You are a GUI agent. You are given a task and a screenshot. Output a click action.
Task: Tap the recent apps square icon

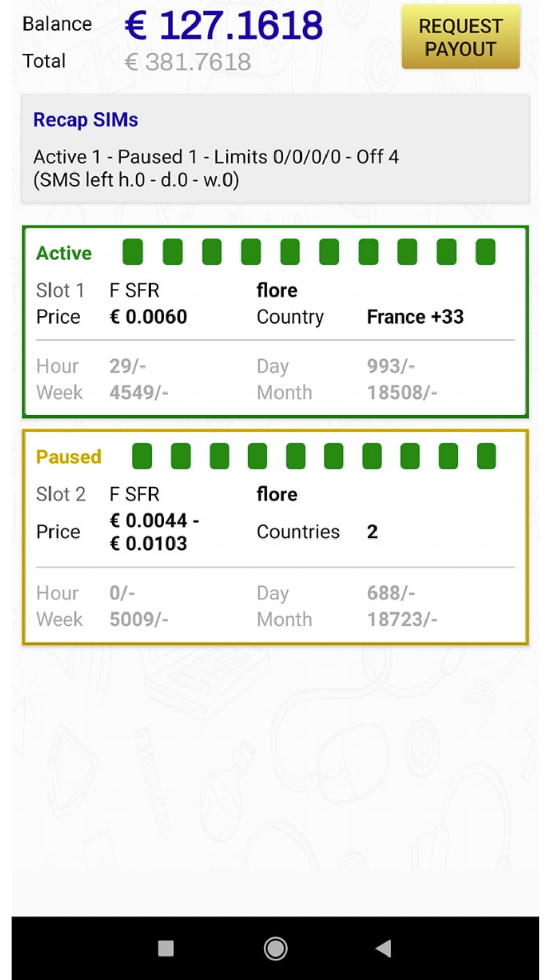click(x=166, y=948)
